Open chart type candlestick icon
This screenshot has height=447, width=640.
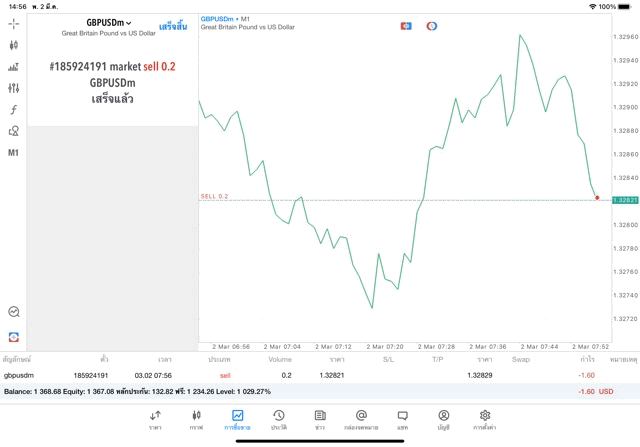point(13,45)
